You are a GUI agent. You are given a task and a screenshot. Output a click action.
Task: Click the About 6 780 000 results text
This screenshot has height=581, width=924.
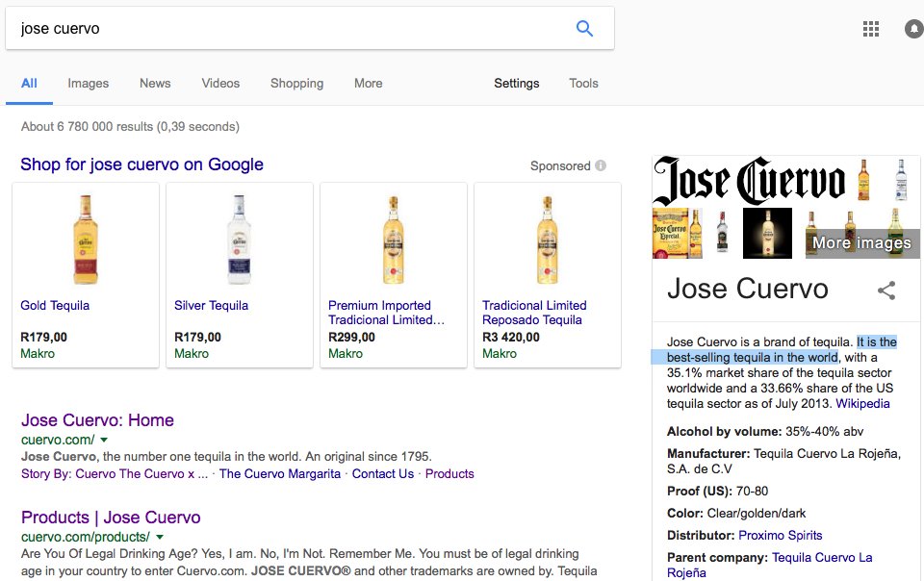(130, 127)
